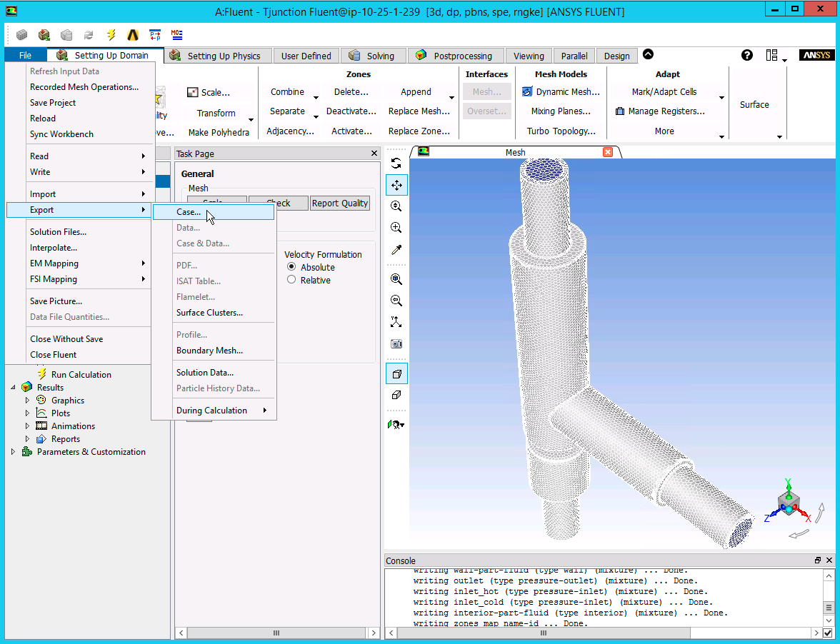
Task: Select the Probe eyedropper tool
Action: 396,249
